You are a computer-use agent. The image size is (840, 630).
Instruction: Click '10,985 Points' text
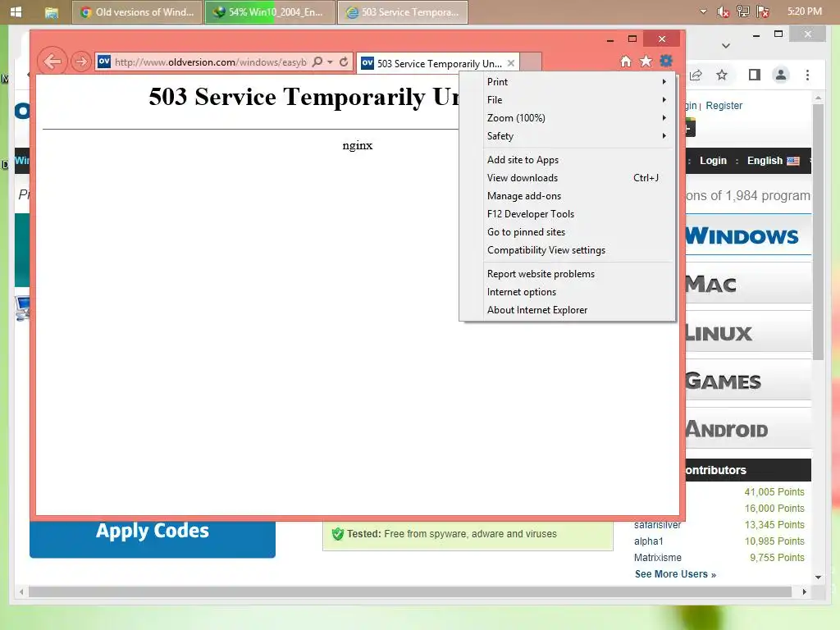pyautogui.click(x=774, y=541)
